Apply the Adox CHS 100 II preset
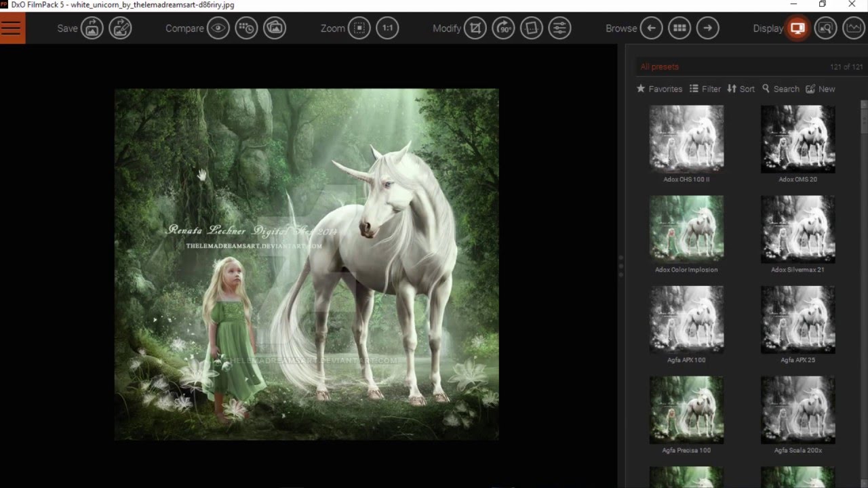 (686, 144)
